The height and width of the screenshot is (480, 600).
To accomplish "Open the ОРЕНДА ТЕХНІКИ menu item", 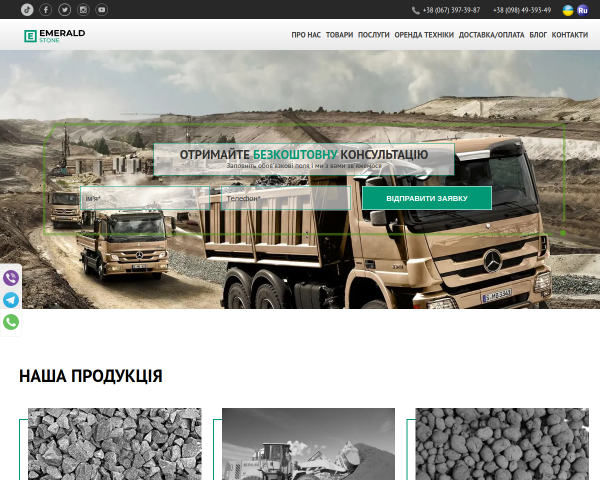I will click(424, 35).
